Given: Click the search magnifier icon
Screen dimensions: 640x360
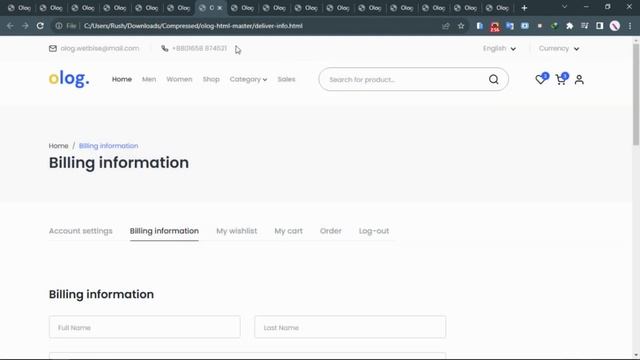Looking at the screenshot, I should [493, 79].
